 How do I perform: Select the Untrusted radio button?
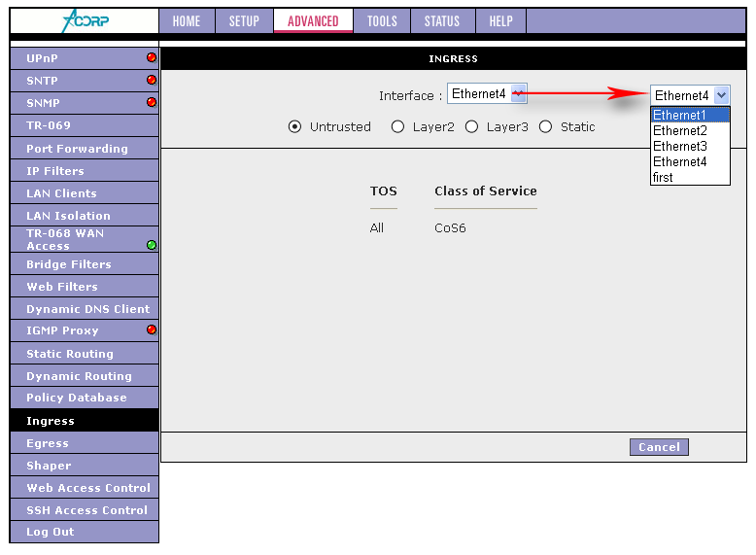[294, 126]
